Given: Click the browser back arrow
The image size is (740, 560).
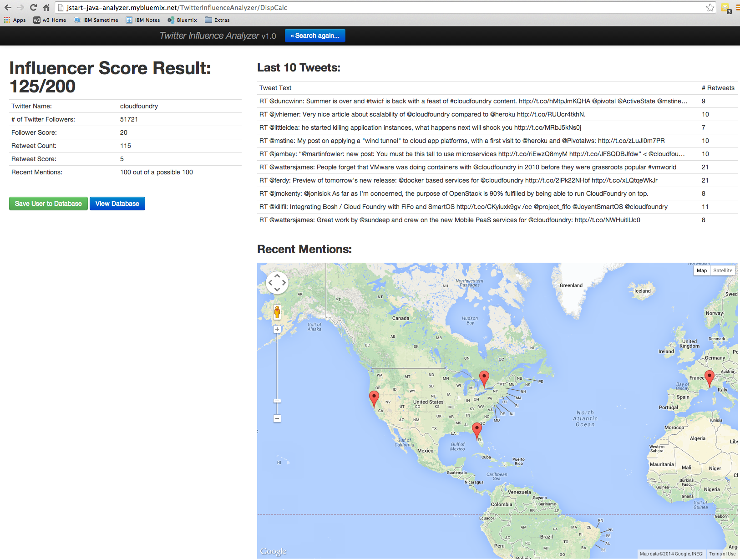Looking at the screenshot, I should coord(8,7).
